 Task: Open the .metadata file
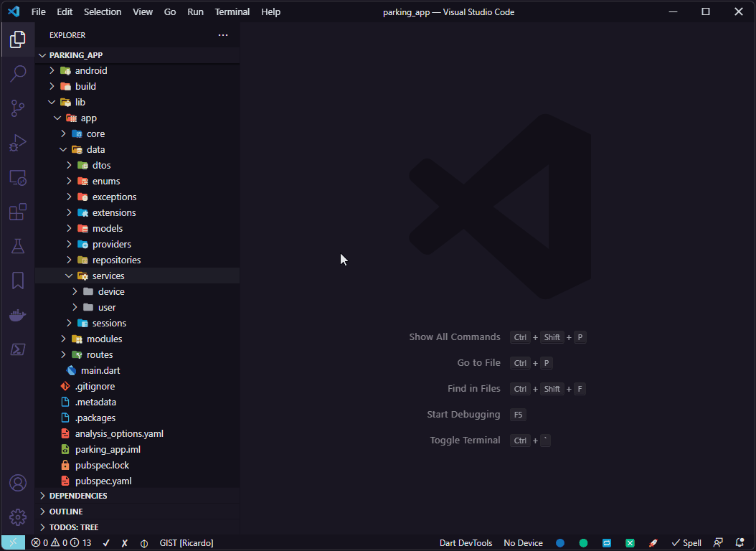[x=138, y=402]
